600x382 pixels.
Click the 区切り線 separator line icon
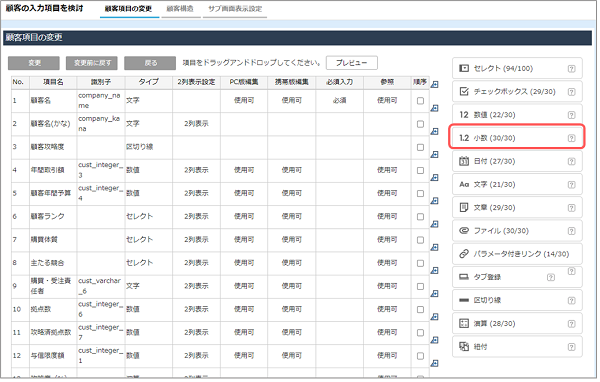(x=464, y=300)
